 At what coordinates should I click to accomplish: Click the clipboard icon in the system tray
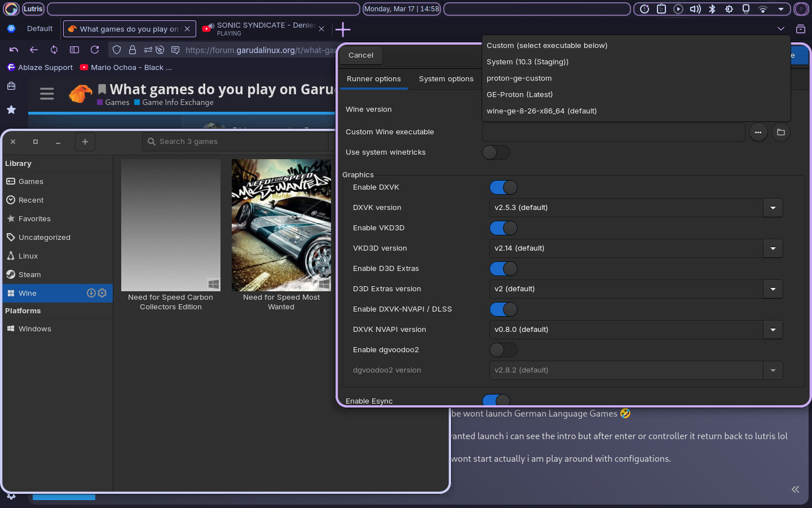click(661, 9)
